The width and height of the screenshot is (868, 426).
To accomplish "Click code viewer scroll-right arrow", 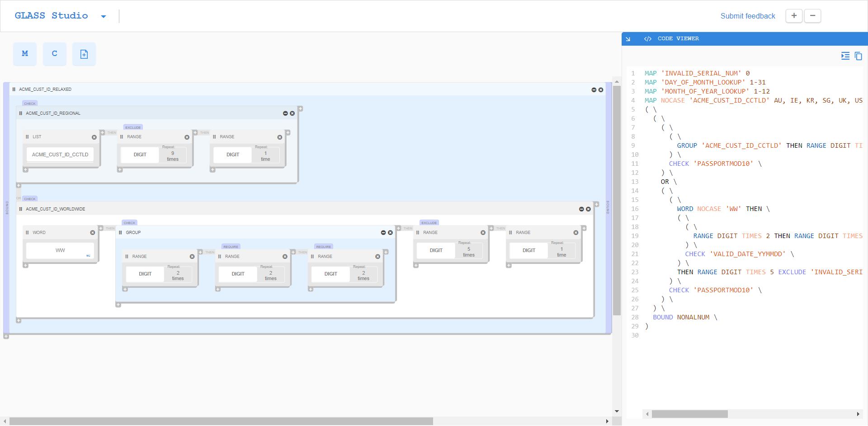I will (858, 414).
